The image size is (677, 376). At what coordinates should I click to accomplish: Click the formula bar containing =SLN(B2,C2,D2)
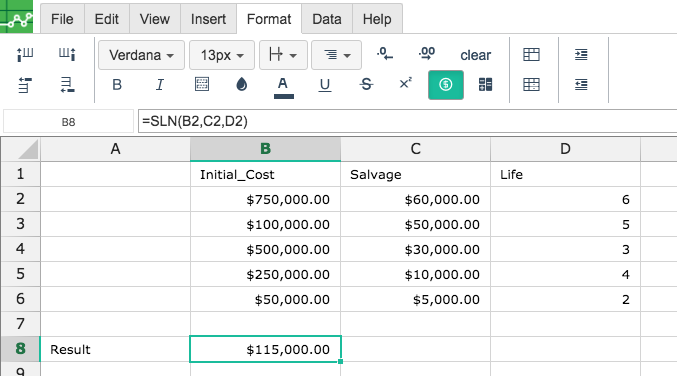coord(407,121)
